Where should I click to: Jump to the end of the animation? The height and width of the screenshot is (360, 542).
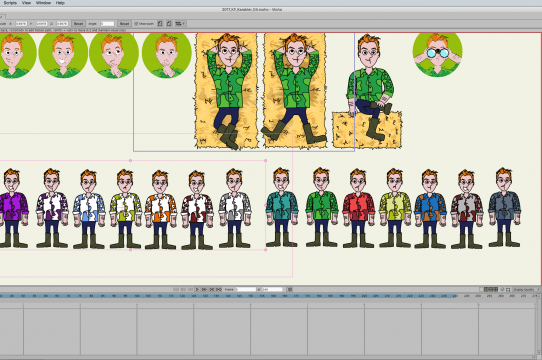coord(219,289)
